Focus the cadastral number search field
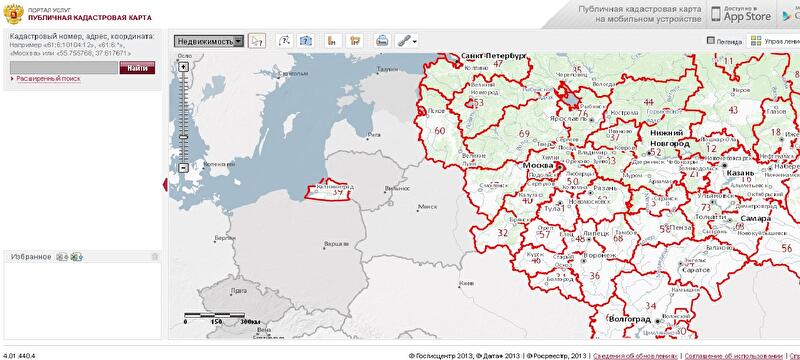800x360 pixels. (x=64, y=68)
